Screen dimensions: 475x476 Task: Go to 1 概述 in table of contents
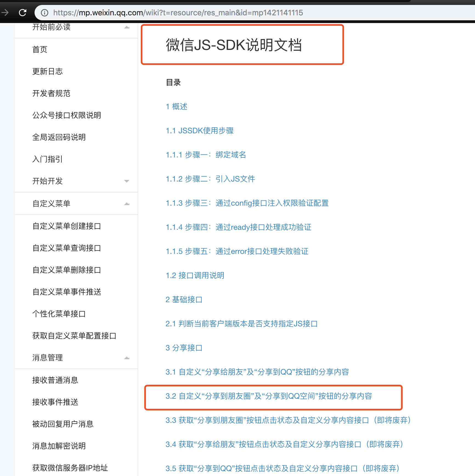[x=176, y=106]
